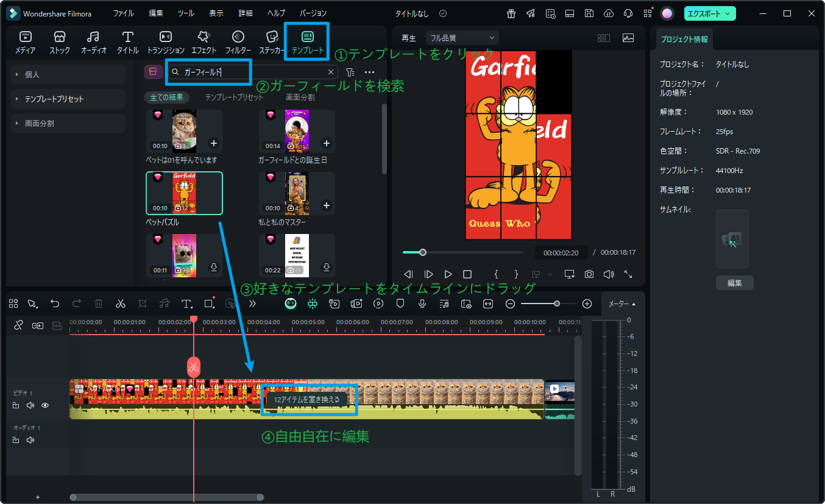
Task: Clear the search field with X icon
Action: 331,72
